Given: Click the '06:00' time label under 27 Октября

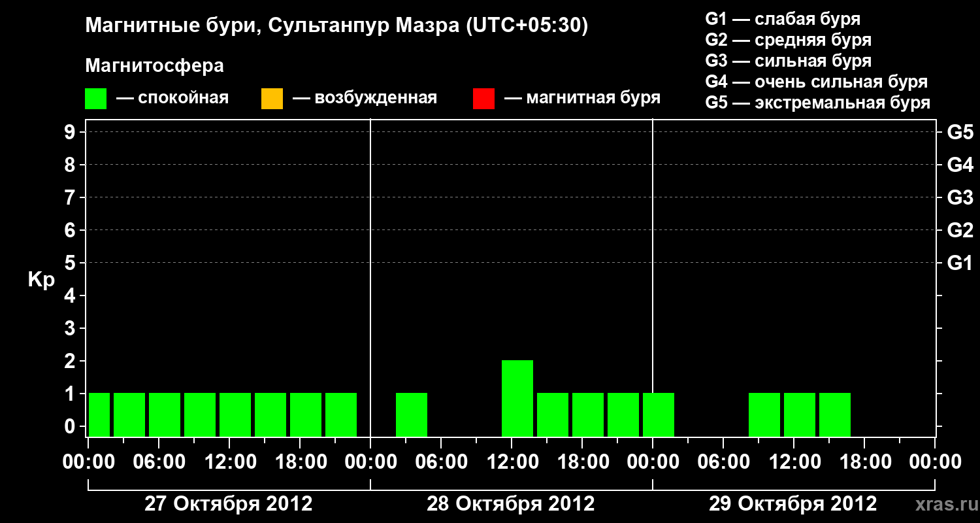Looking at the screenshot, I should point(159,462).
